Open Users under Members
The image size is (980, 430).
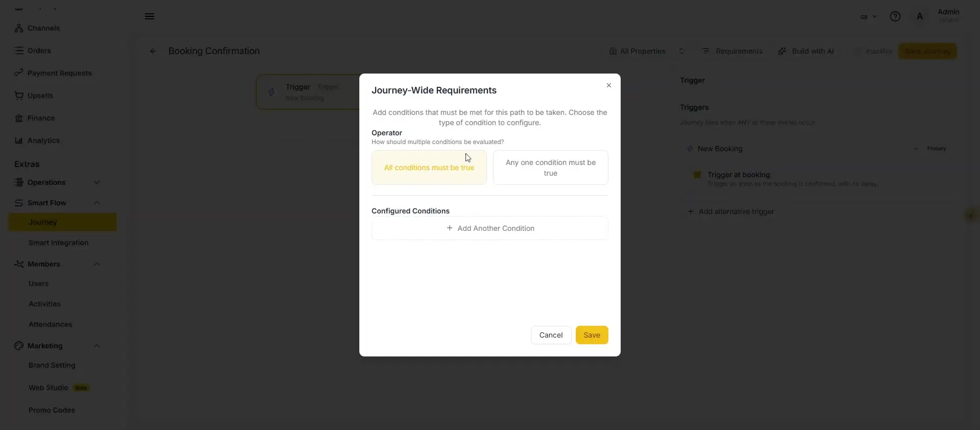point(38,283)
